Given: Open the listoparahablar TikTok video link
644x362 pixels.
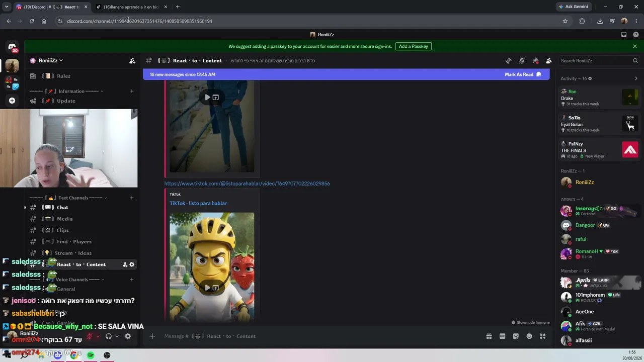Looking at the screenshot, I should click(x=247, y=184).
